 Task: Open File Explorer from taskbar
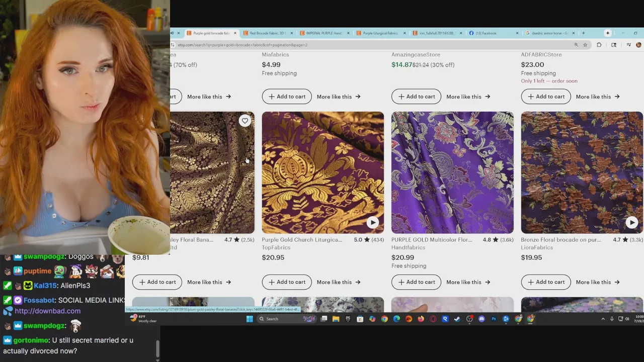336,319
